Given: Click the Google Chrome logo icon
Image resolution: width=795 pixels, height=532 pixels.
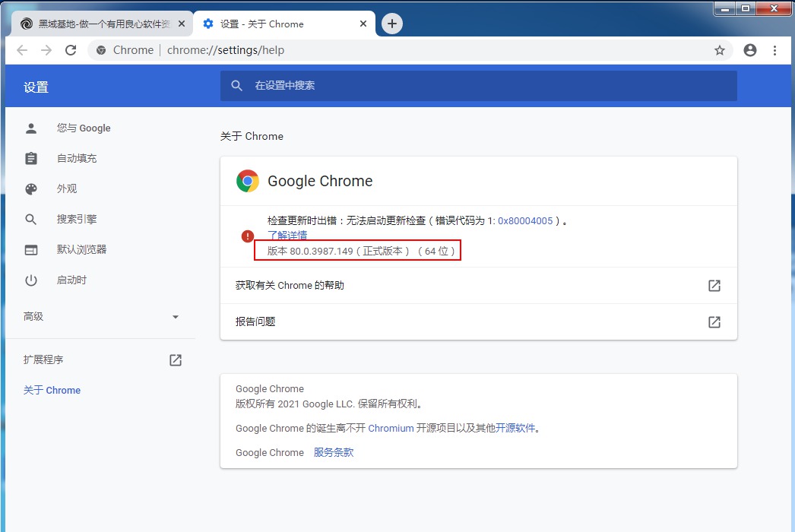Looking at the screenshot, I should (x=248, y=181).
